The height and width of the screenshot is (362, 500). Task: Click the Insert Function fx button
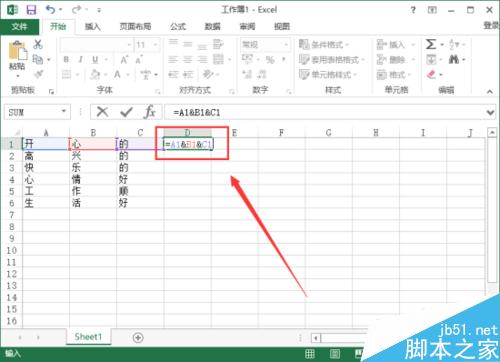(150, 112)
